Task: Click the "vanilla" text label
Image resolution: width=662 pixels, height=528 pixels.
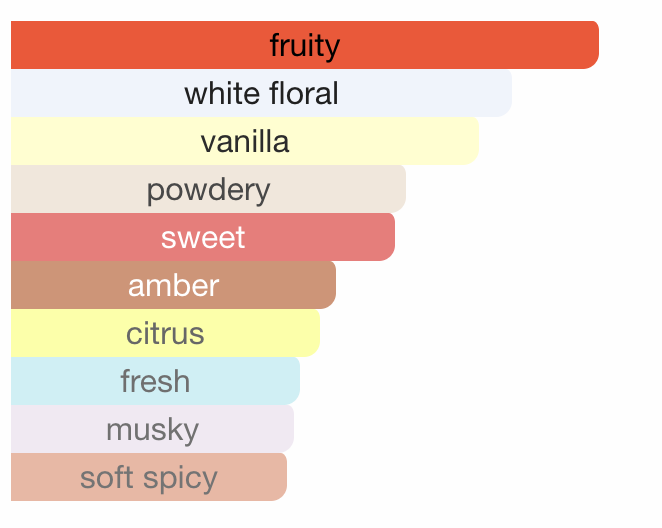Action: [245, 141]
